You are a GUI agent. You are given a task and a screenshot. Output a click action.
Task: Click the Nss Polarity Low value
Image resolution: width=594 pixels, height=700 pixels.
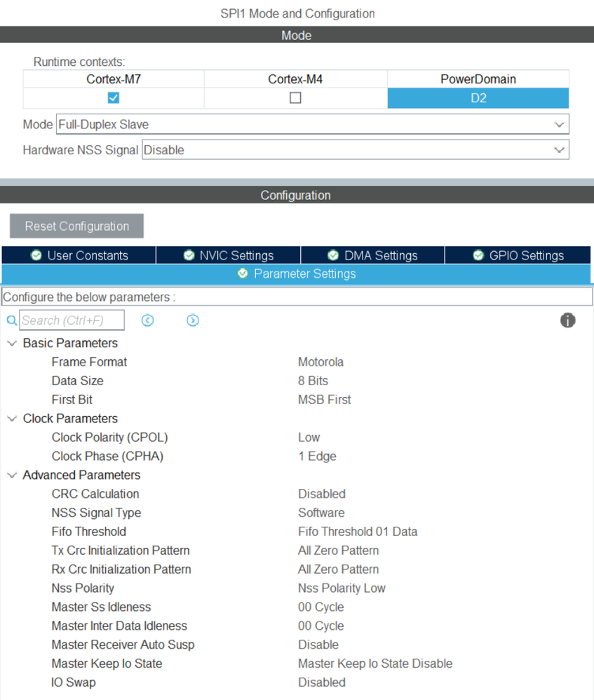pos(342,588)
